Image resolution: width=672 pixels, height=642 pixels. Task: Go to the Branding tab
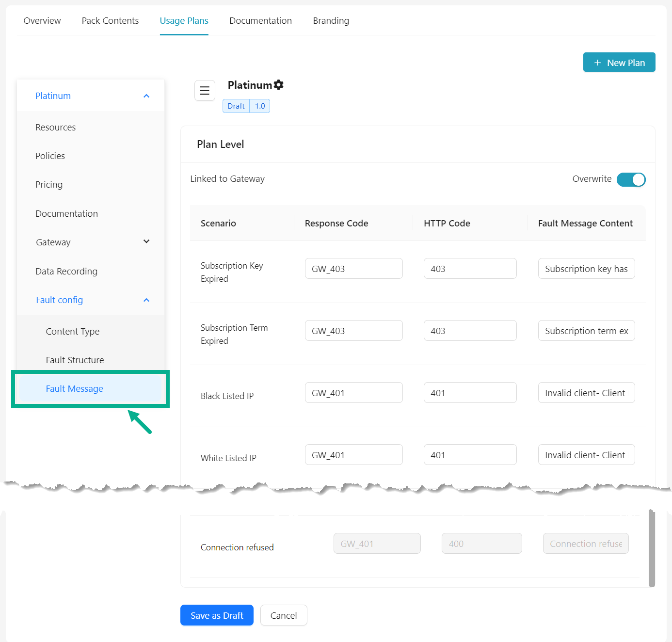[331, 21]
